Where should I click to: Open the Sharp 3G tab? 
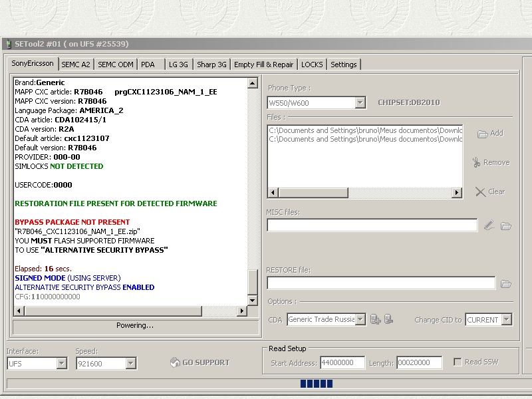[x=211, y=65]
